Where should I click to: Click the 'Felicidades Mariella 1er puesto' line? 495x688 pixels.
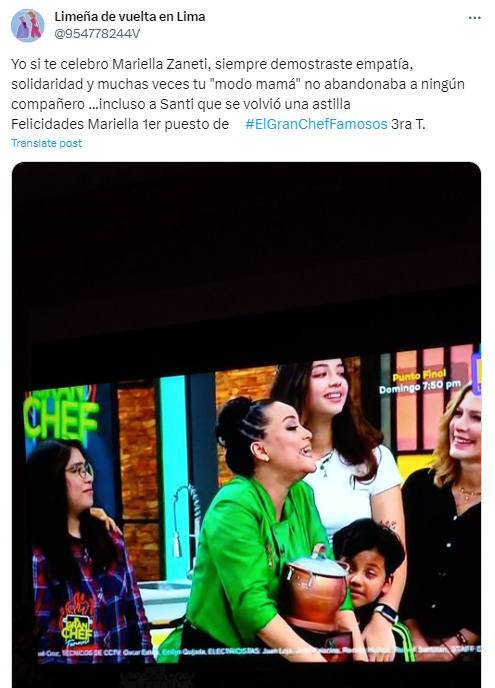[x=120, y=124]
